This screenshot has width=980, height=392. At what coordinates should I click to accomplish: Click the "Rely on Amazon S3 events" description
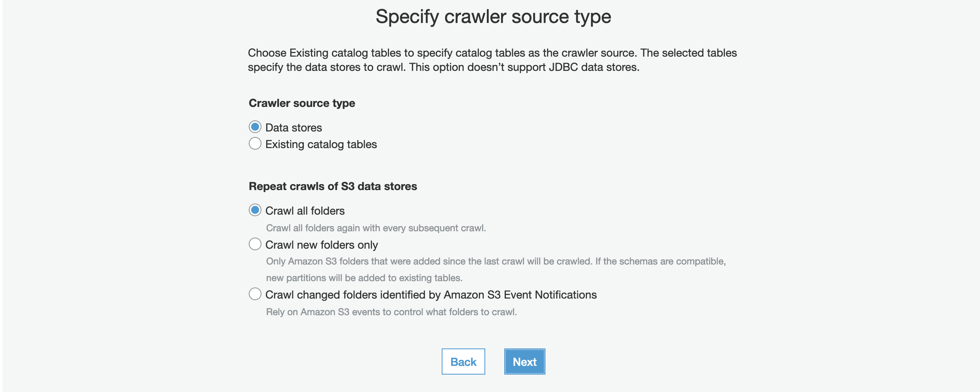391,312
